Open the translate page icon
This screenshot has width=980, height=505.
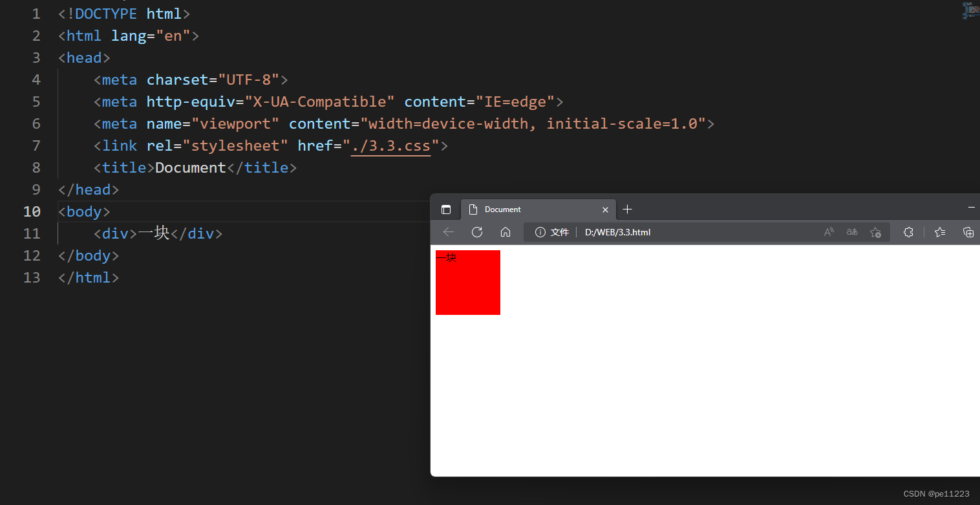click(x=852, y=232)
